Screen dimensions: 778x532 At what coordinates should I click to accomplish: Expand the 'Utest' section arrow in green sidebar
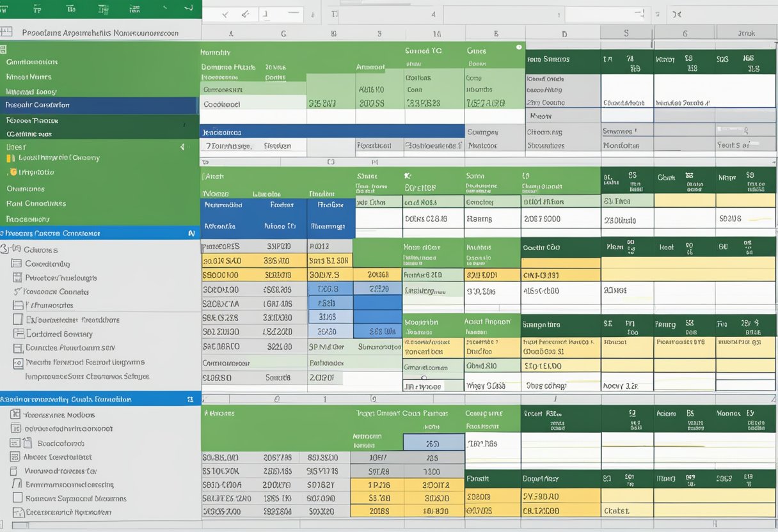coord(182,146)
